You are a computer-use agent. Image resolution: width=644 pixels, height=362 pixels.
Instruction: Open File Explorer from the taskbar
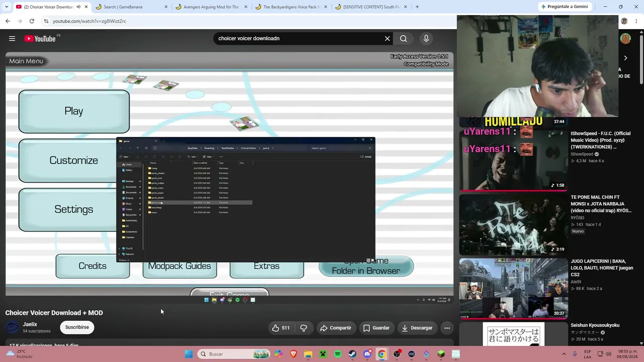pos(308,354)
